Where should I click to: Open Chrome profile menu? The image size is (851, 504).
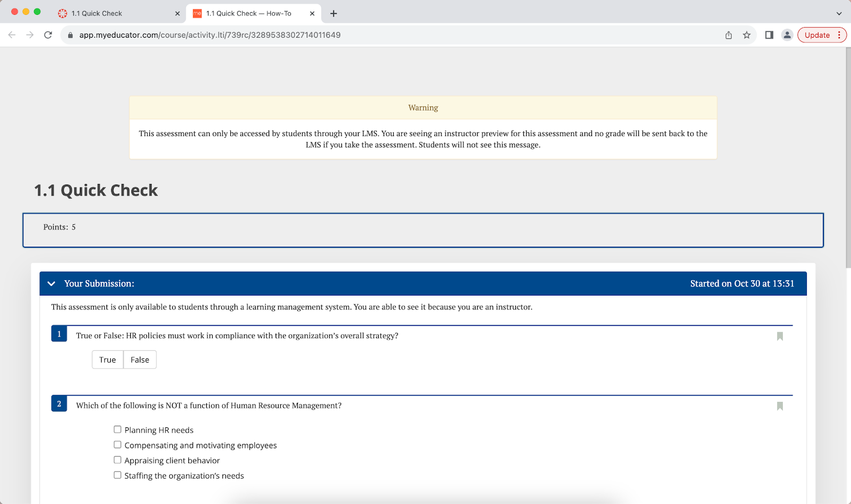click(787, 35)
